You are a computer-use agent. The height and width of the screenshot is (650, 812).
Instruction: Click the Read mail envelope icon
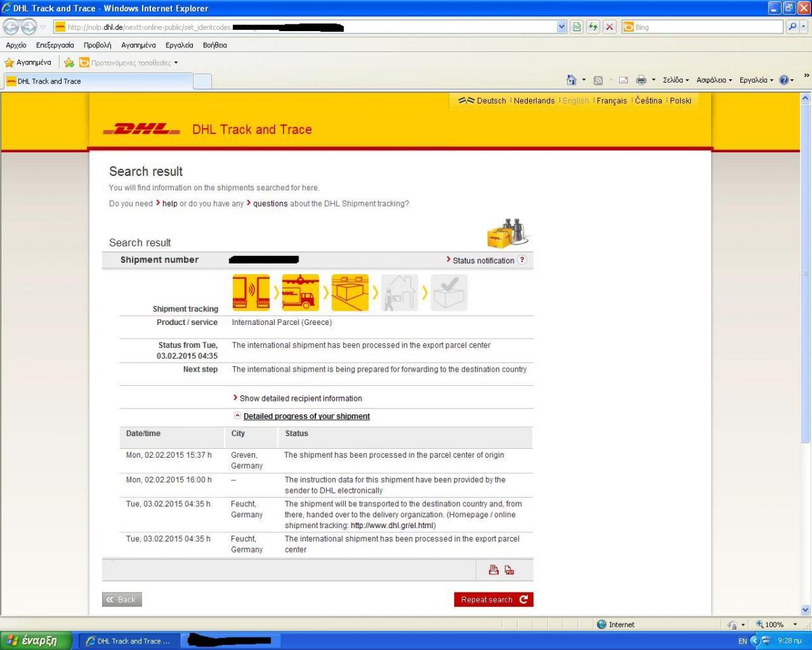623,81
